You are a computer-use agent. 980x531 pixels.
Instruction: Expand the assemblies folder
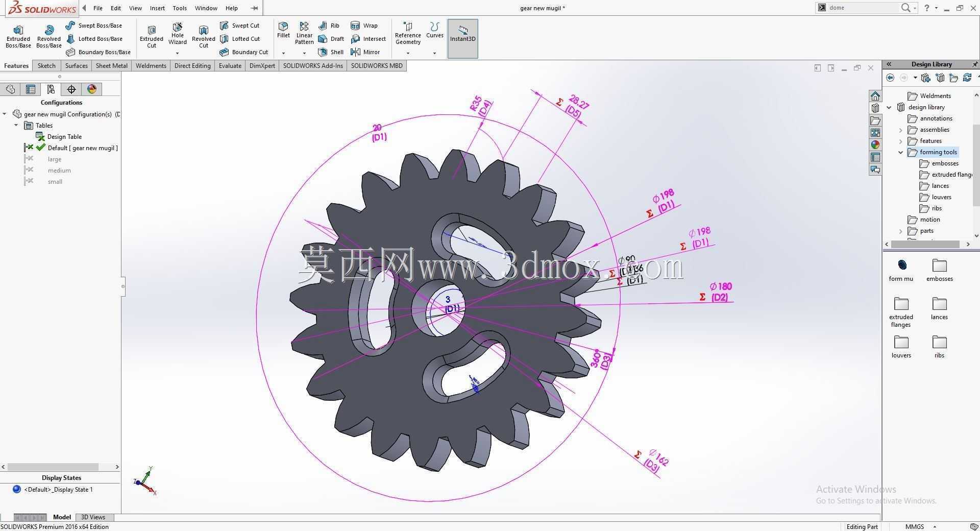tap(901, 130)
